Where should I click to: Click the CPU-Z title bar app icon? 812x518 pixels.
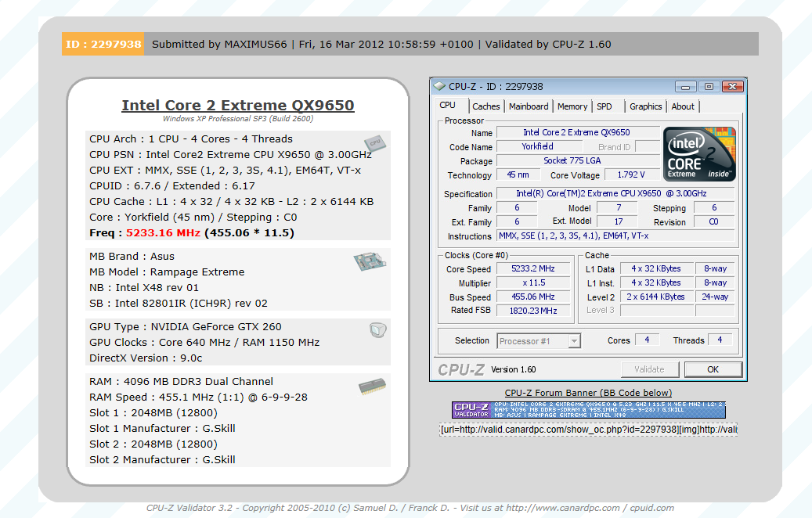(439, 86)
